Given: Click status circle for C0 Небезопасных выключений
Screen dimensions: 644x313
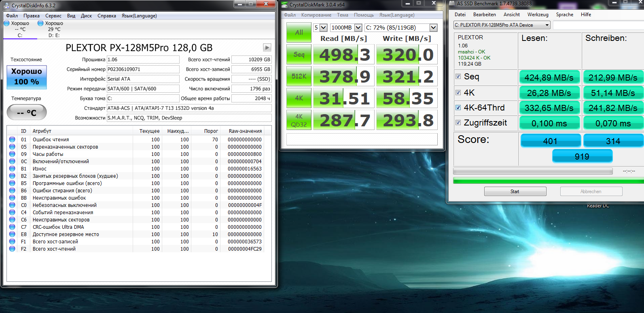Looking at the screenshot, I should 12,205.
